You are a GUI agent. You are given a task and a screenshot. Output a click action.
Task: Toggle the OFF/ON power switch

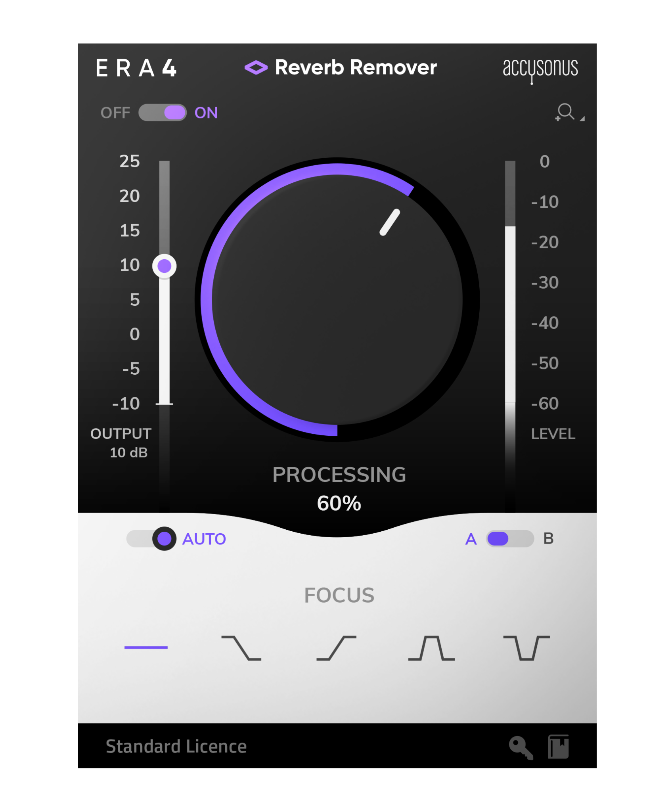pos(162,113)
